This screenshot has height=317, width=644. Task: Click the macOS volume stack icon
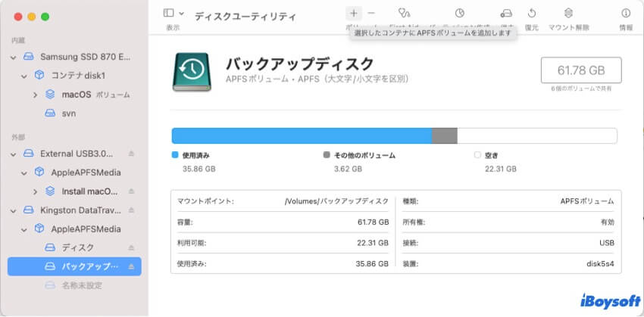pyautogui.click(x=50, y=95)
